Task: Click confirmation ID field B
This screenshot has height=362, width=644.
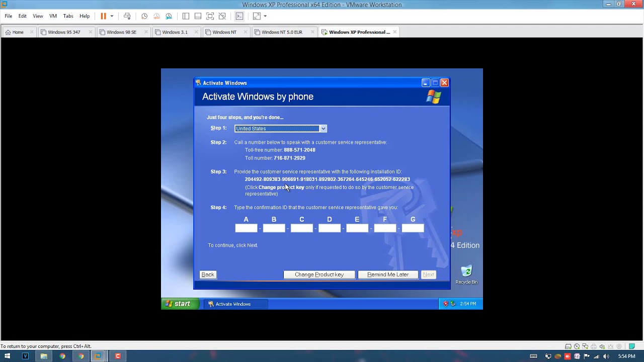Action: [274, 228]
